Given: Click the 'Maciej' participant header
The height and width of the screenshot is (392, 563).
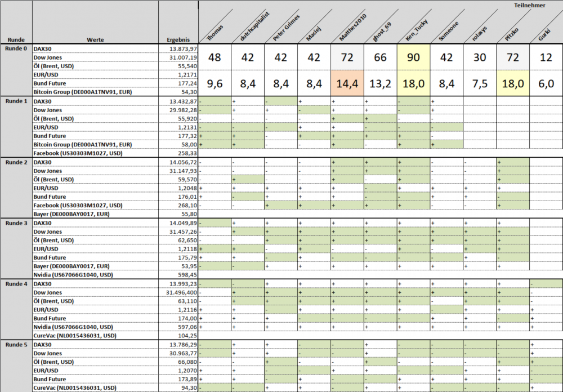Looking at the screenshot, I should [x=314, y=34].
